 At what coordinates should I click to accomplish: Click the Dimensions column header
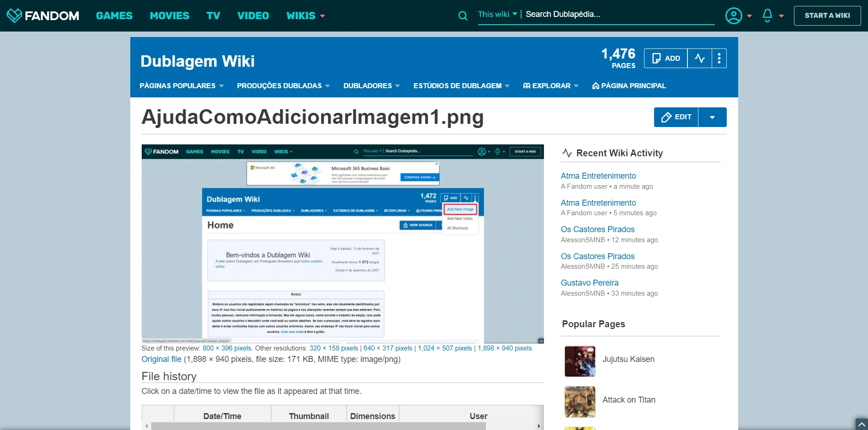click(x=373, y=416)
